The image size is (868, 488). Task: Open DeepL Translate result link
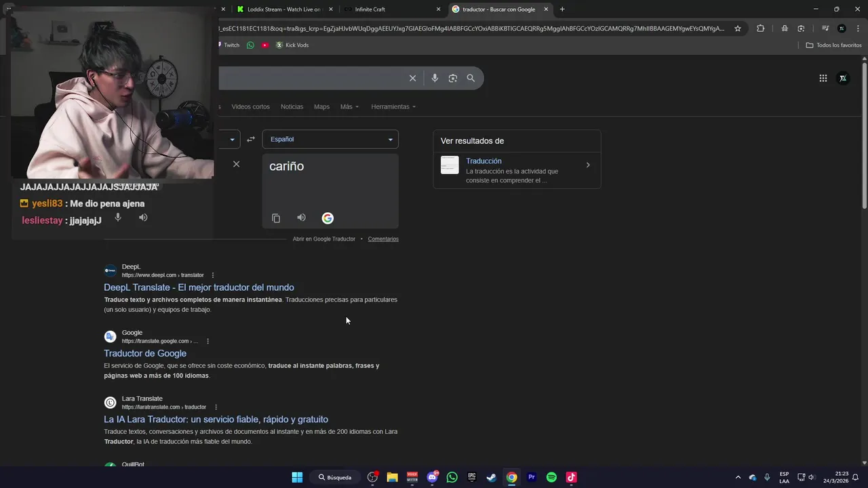199,287
